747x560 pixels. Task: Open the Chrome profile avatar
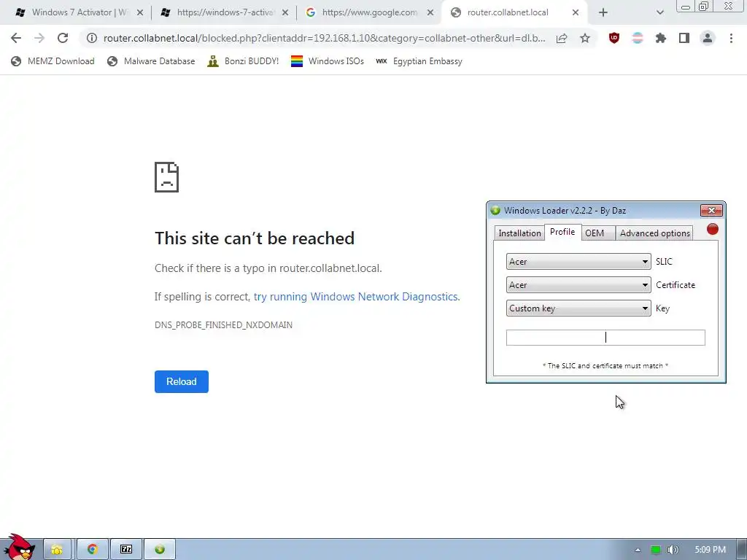point(708,38)
